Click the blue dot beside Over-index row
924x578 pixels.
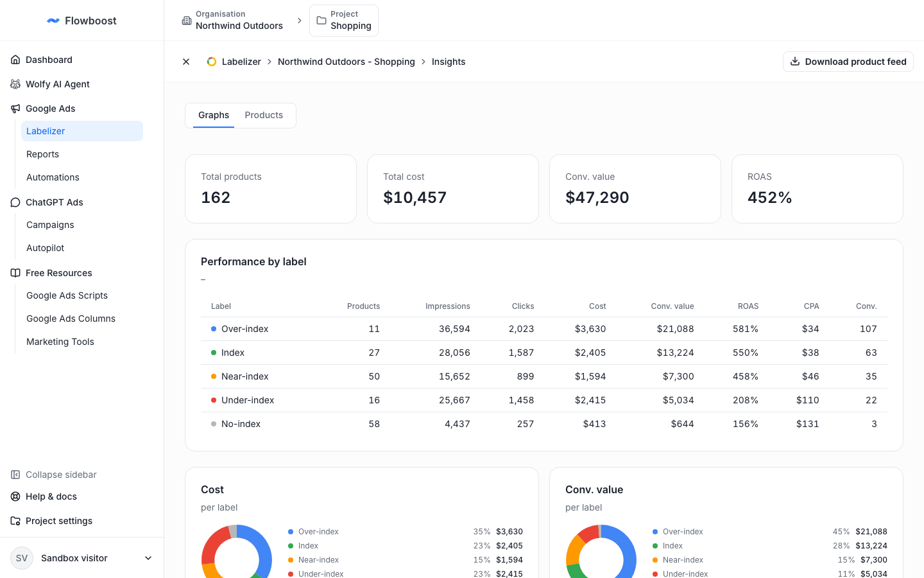pyautogui.click(x=214, y=329)
